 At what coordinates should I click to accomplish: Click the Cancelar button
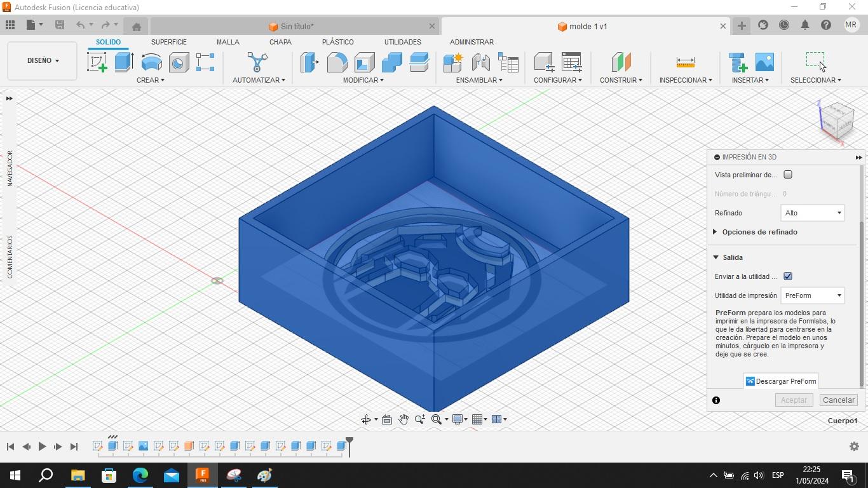839,400
